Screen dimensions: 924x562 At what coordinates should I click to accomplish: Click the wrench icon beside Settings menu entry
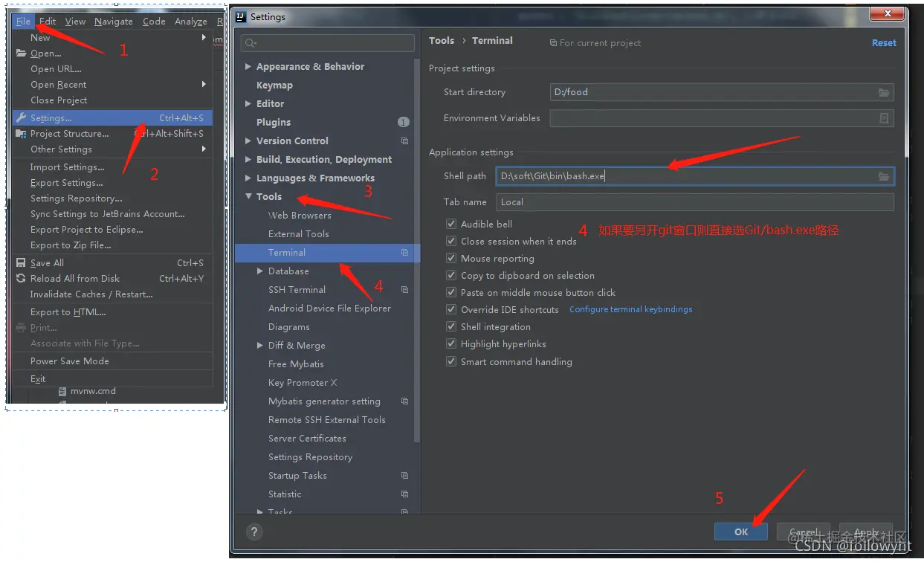click(x=22, y=117)
